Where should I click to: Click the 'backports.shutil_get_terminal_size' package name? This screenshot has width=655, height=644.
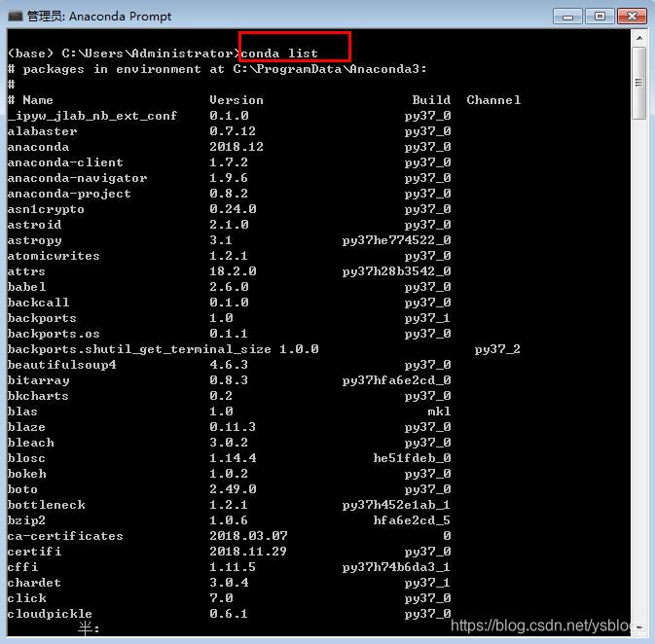139,349
